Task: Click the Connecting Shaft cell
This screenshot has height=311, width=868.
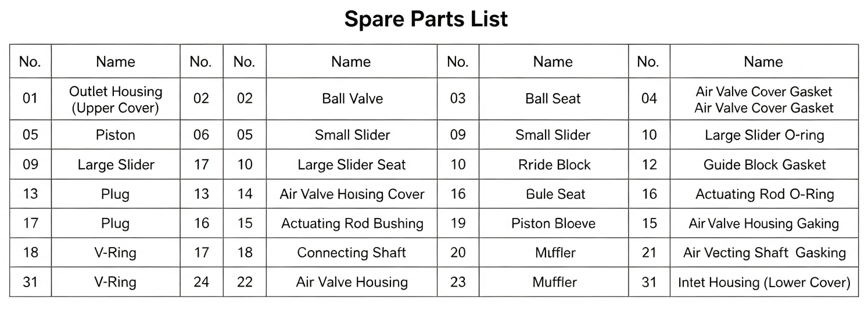Action: pyautogui.click(x=352, y=253)
